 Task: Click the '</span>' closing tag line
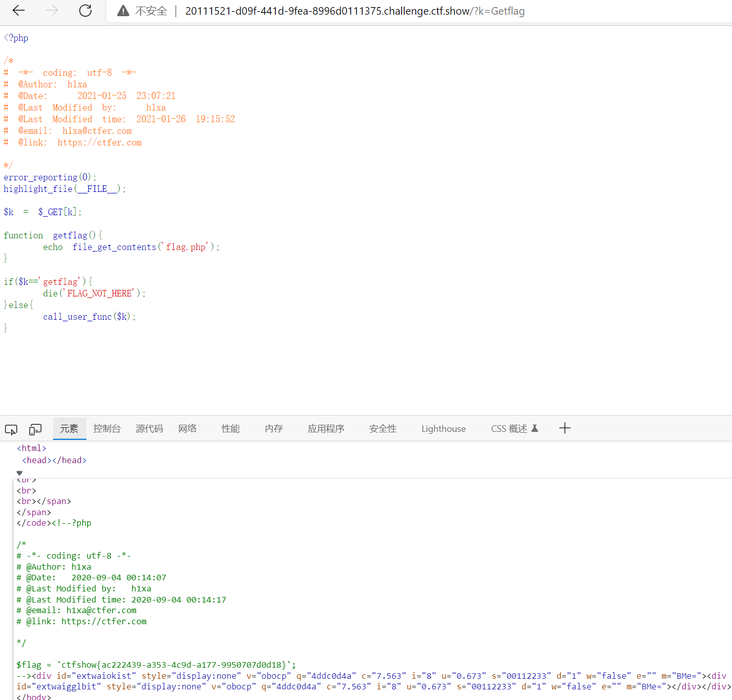(x=34, y=512)
